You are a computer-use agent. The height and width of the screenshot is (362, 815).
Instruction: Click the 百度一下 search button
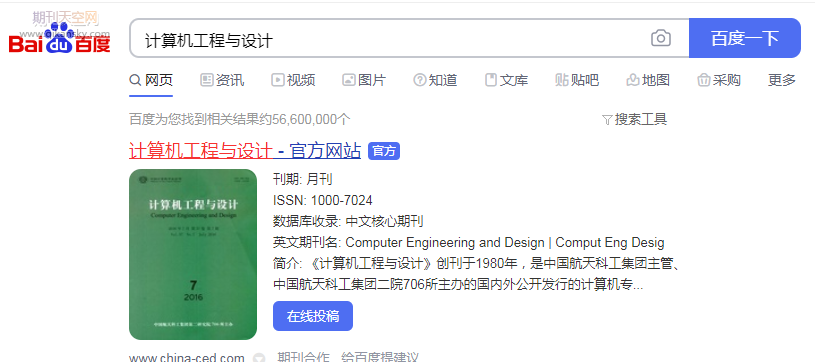[745, 38]
